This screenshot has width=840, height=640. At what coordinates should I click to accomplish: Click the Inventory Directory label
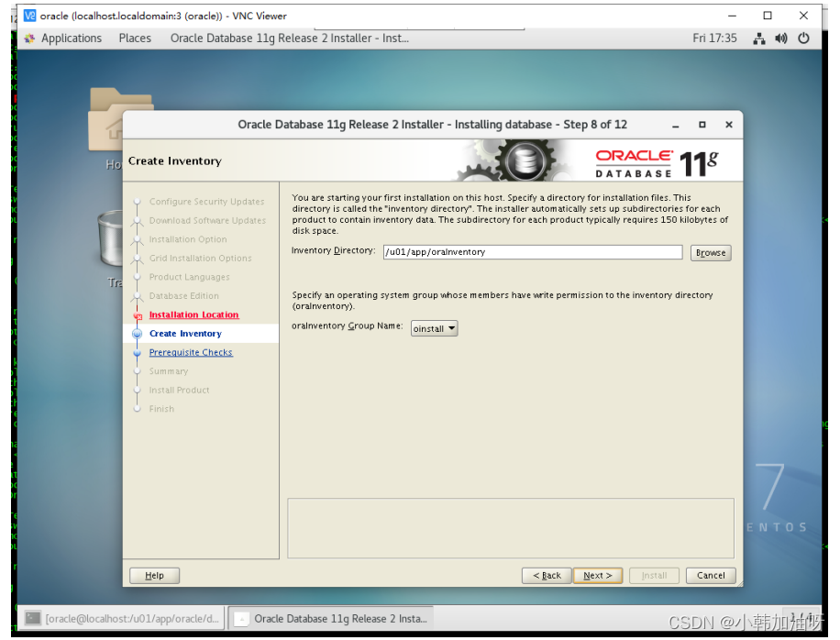tap(333, 250)
